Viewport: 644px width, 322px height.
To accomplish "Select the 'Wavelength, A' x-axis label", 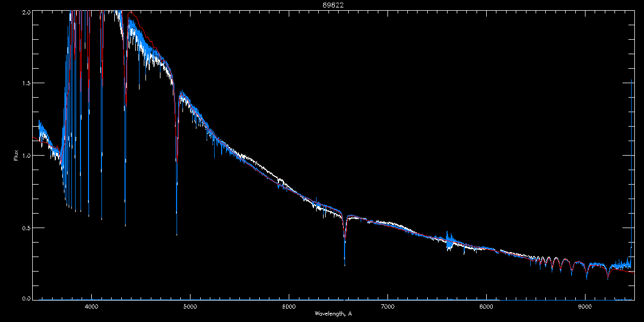I will click(333, 313).
